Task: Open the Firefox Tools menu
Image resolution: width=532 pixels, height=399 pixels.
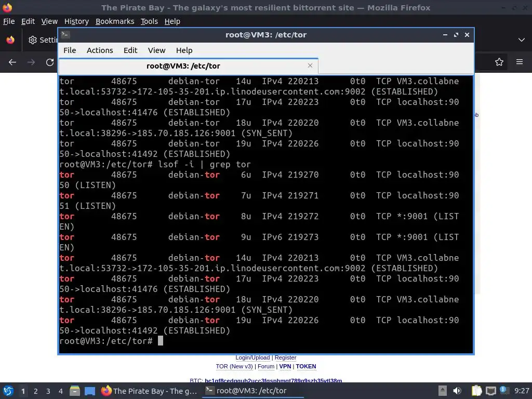Action: (149, 21)
